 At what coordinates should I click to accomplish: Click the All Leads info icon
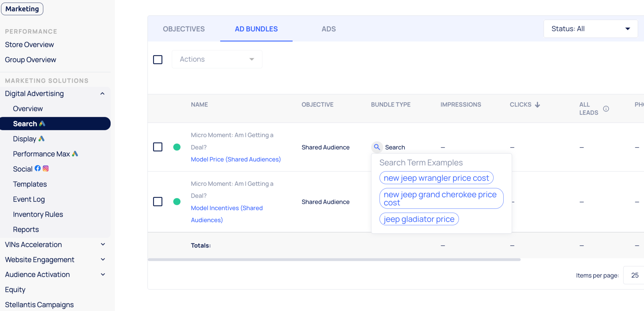click(606, 109)
